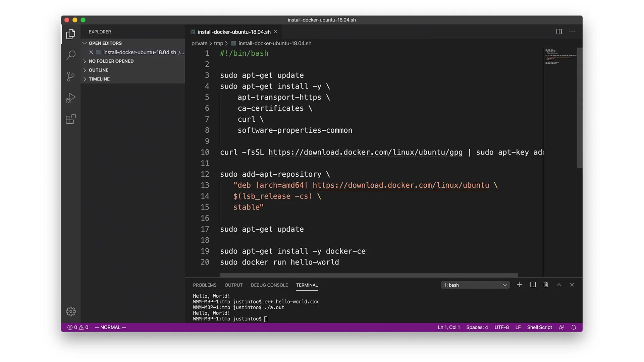Kill terminal with the trash icon

click(x=546, y=285)
